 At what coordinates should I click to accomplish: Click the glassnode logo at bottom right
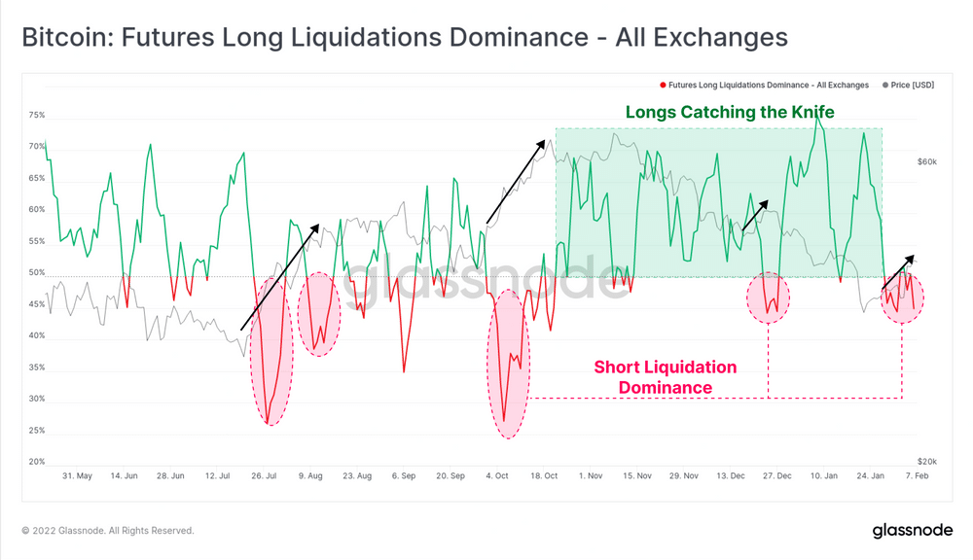coord(913,530)
